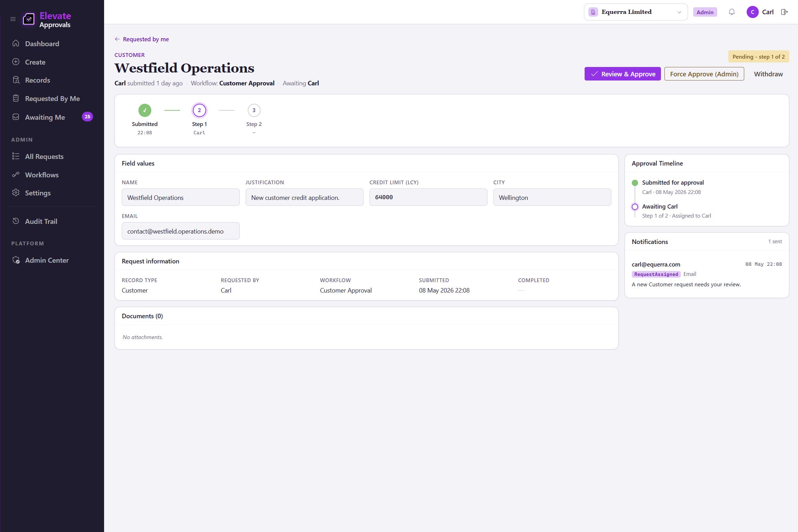Click the Workflows node icon
The height and width of the screenshot is (532, 798).
[16, 175]
